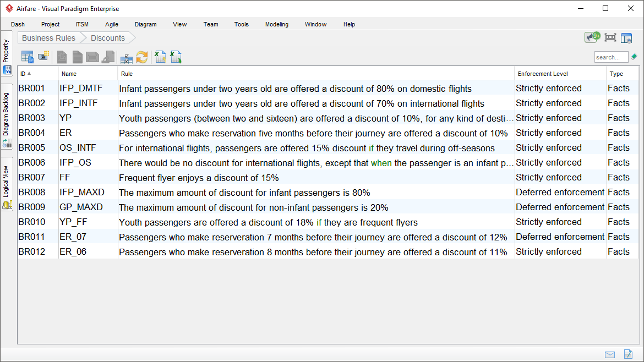Export the grid to Excel
Image resolution: width=644 pixels, height=362 pixels.
(x=175, y=57)
